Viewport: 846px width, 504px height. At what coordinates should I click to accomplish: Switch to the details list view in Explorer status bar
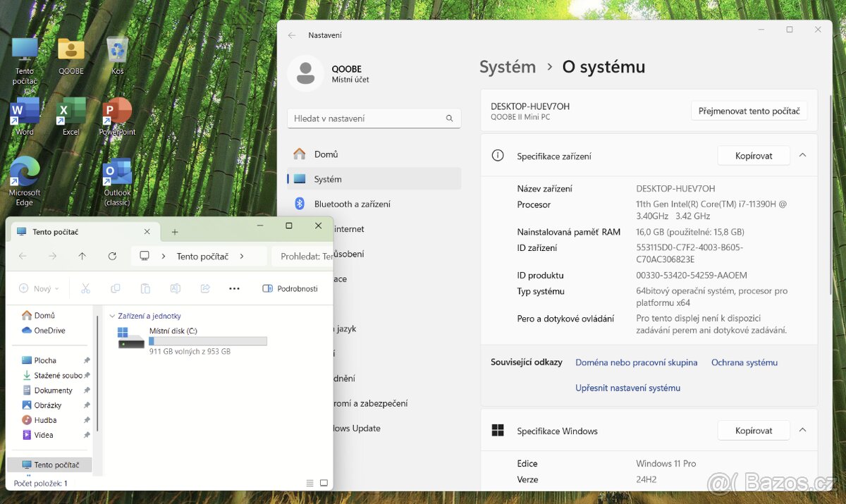[x=310, y=483]
